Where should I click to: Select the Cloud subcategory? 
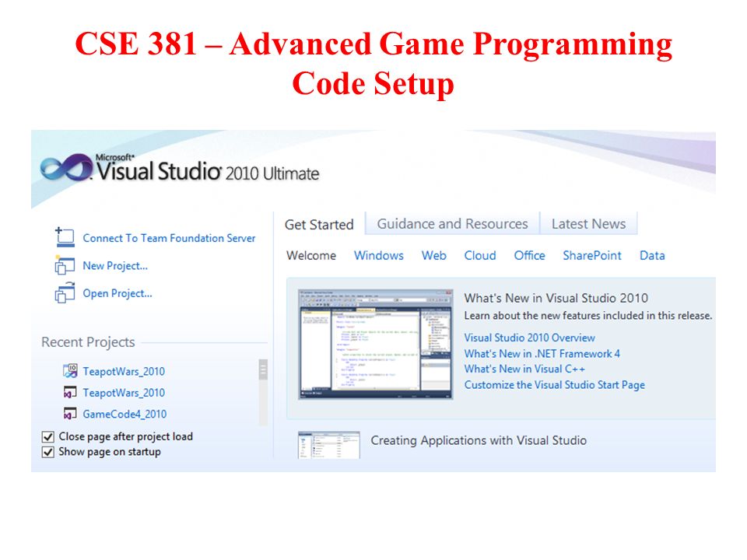(480, 256)
